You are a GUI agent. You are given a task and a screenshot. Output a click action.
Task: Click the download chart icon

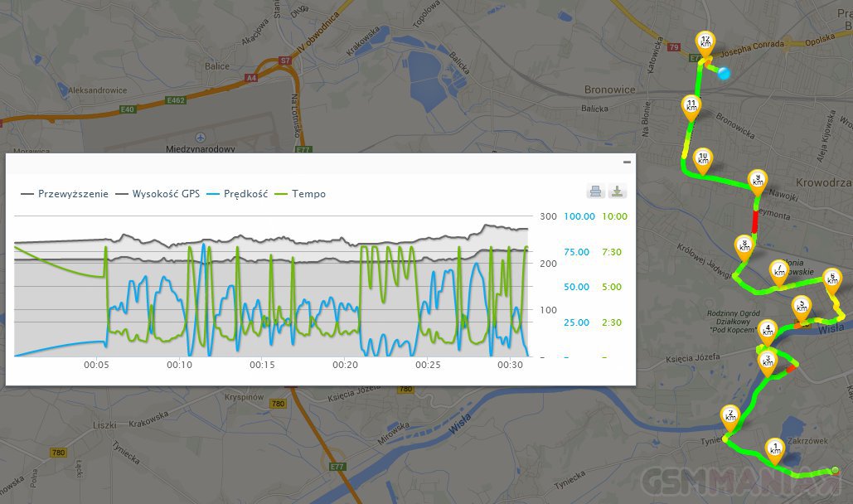pyautogui.click(x=617, y=191)
